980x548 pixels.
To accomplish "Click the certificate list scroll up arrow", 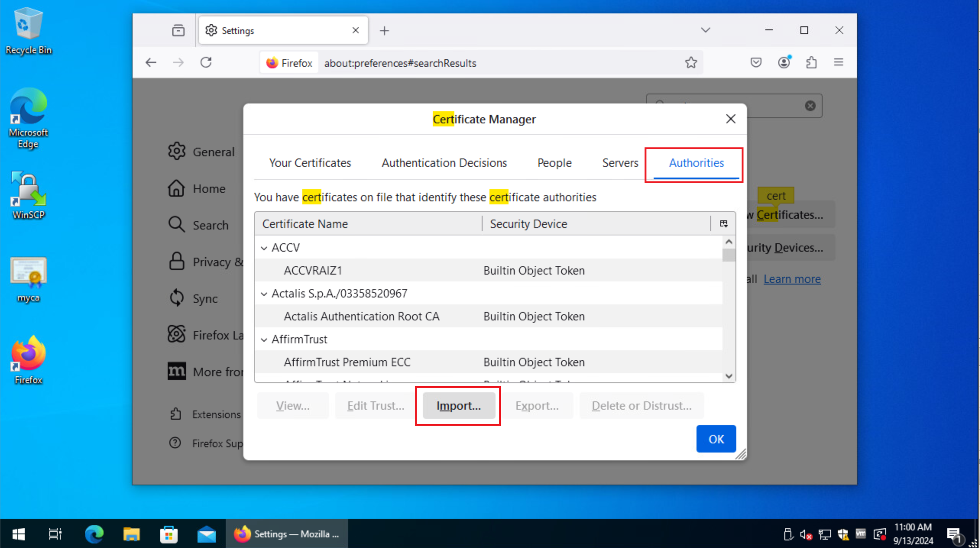I will [x=729, y=242].
